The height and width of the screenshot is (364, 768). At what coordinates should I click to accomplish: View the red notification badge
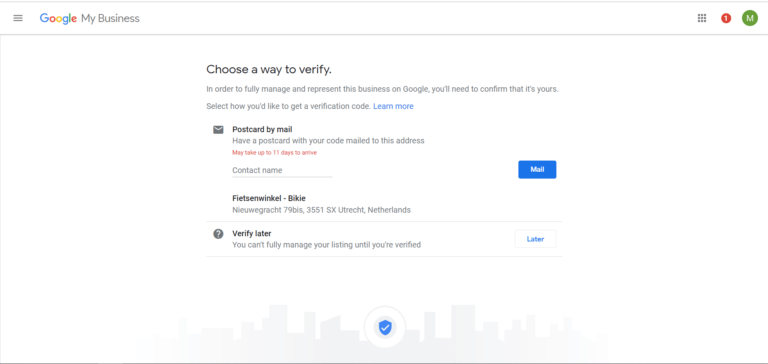(x=726, y=18)
